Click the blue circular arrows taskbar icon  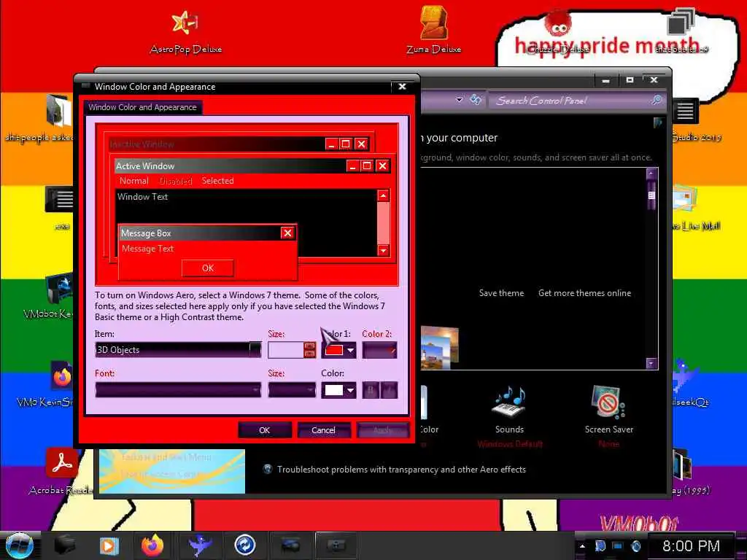(245, 545)
